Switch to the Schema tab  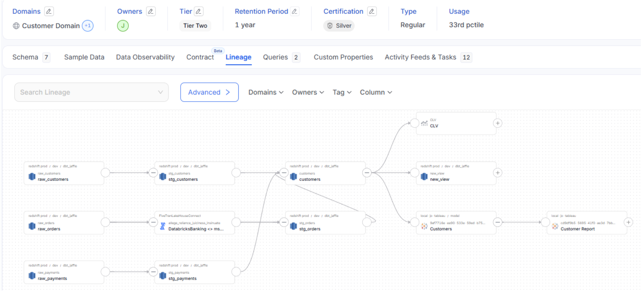26,57
